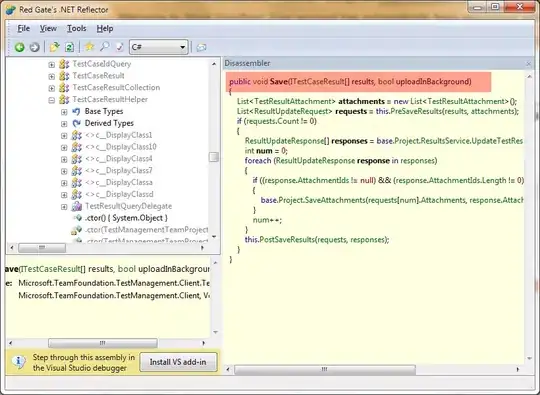
Task: Click the Disassembler horizontal scrollbar thumb
Action: point(325,370)
